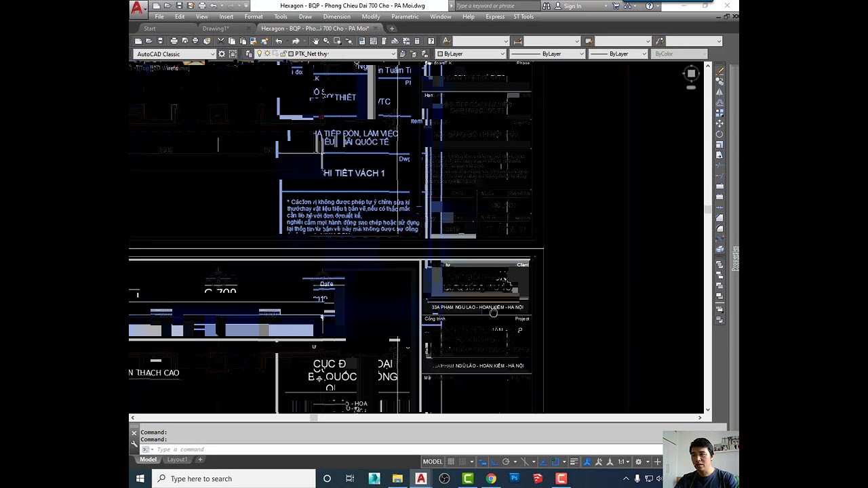Click the binoculars search icon
Image resolution: width=868 pixels, height=488 pixels.
(x=546, y=5)
